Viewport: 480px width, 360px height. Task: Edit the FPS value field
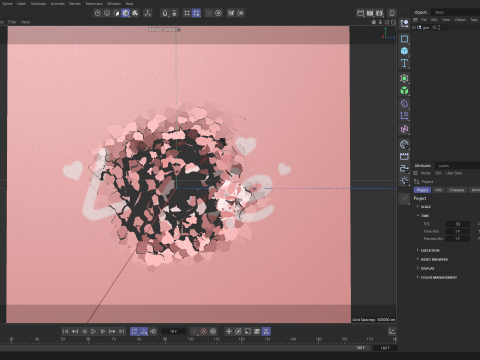[457, 224]
